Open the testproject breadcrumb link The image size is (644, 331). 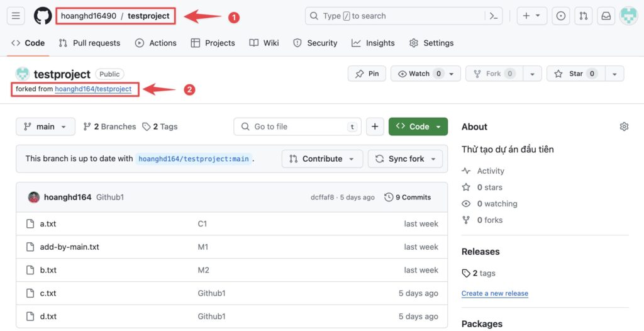click(x=148, y=16)
